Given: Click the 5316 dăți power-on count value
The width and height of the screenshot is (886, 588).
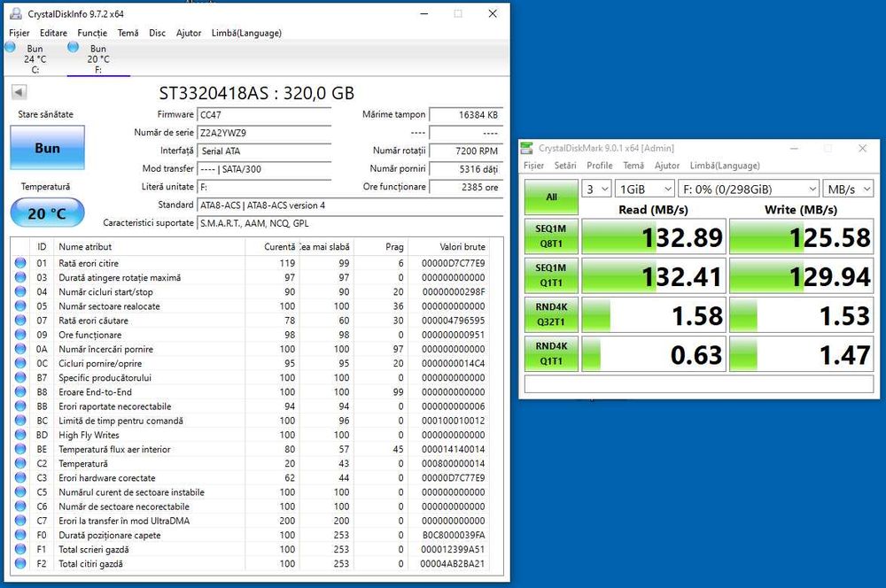Looking at the screenshot, I should (466, 169).
